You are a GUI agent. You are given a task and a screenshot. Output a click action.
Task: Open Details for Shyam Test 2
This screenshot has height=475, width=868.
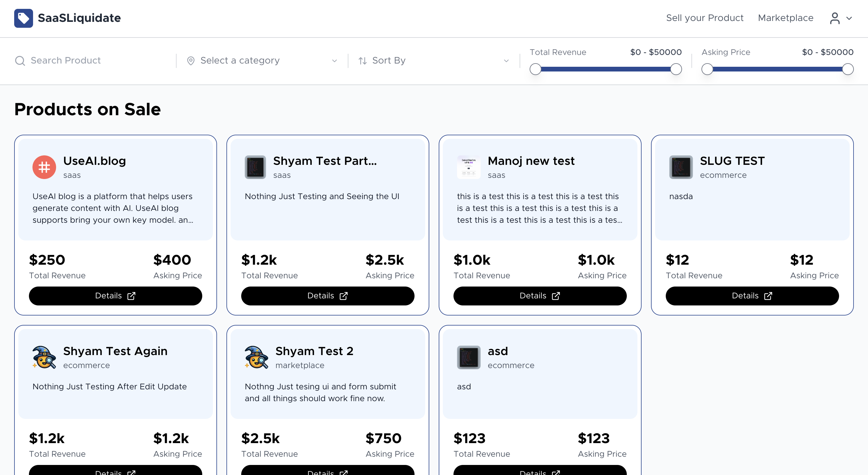(x=327, y=470)
